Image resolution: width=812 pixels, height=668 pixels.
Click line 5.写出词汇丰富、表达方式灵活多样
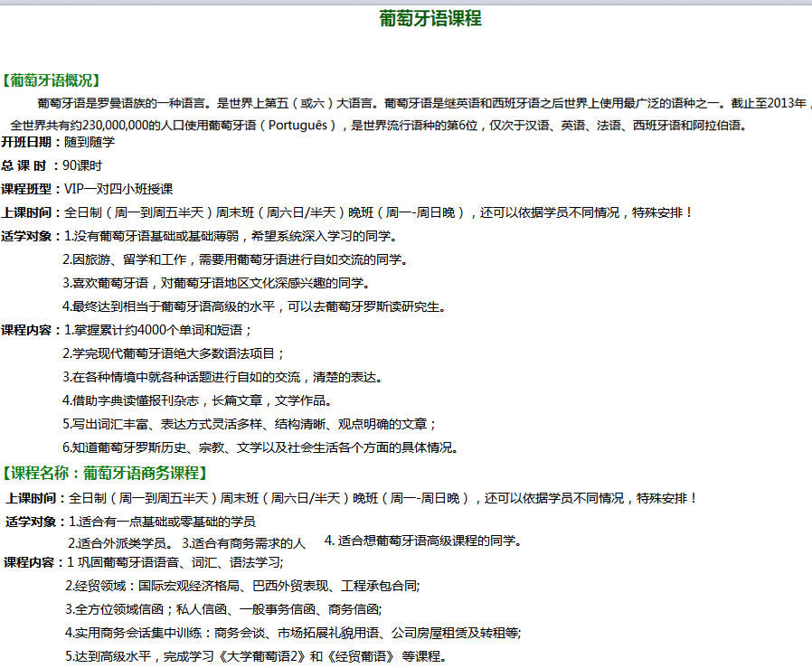pyautogui.click(x=249, y=424)
